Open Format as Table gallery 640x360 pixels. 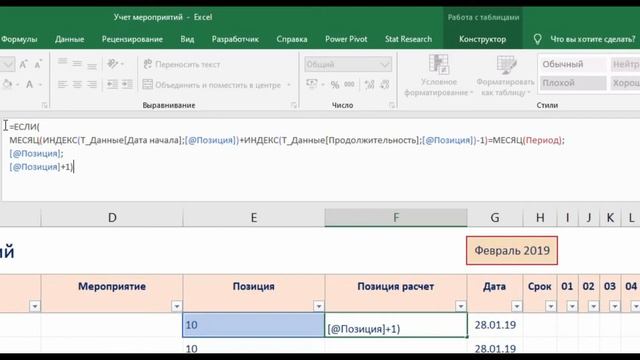(506, 76)
